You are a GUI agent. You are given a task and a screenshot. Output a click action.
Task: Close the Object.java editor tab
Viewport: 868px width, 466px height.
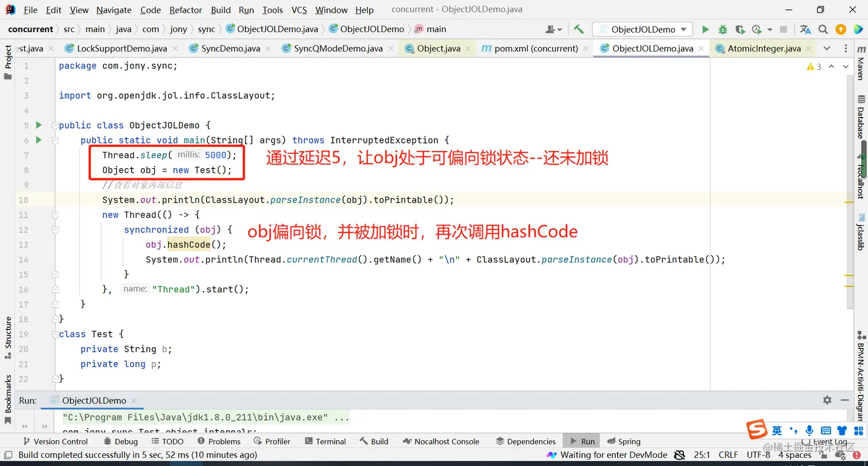tap(468, 49)
